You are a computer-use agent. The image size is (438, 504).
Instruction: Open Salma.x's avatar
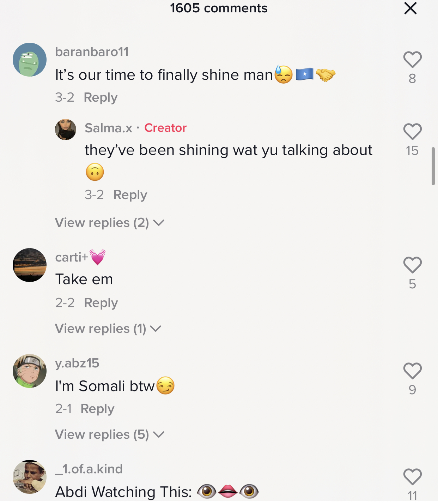point(66,130)
